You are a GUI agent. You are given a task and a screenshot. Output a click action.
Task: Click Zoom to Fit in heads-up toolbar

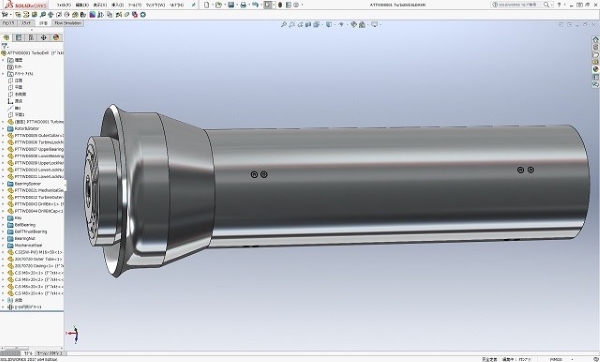[284, 24]
